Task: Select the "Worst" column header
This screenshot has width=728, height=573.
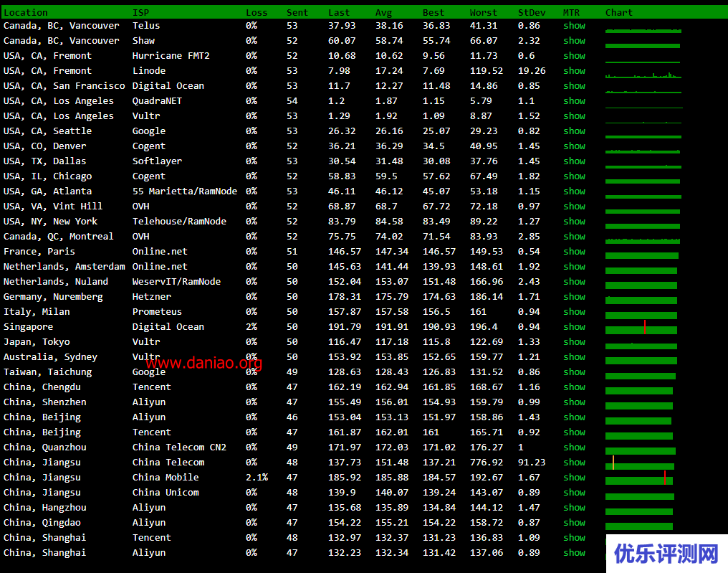Action: coord(484,12)
